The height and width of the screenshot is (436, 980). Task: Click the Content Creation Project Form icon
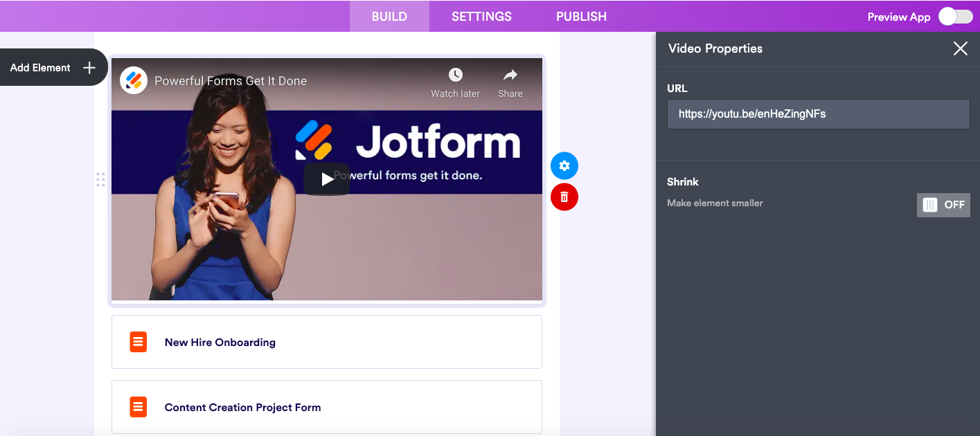(x=139, y=407)
